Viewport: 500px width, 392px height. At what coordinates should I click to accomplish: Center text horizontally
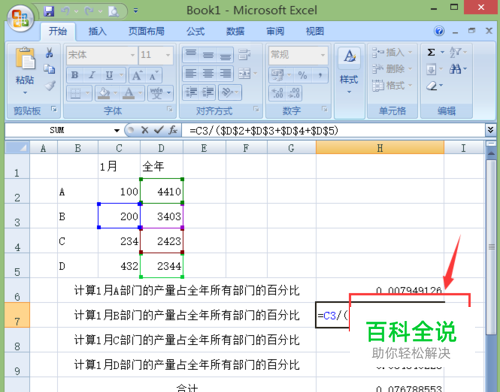tap(208, 74)
